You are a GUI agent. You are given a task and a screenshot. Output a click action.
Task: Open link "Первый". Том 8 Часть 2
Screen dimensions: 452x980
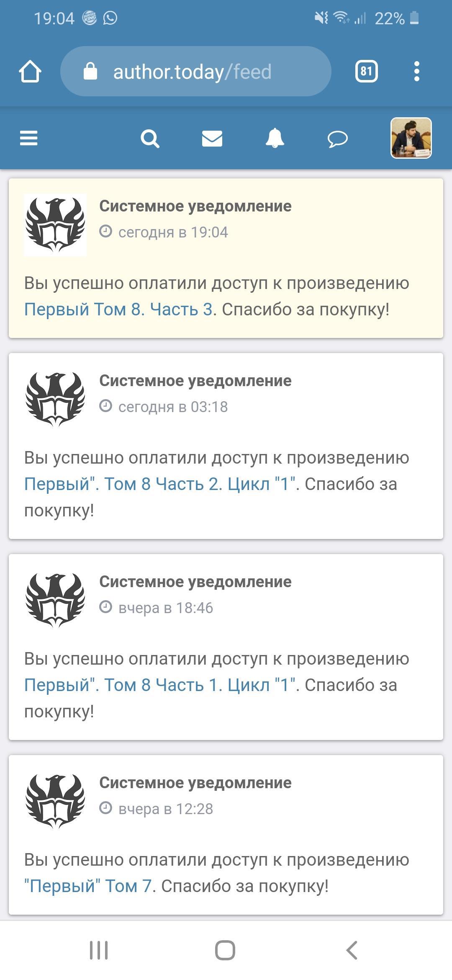[160, 484]
